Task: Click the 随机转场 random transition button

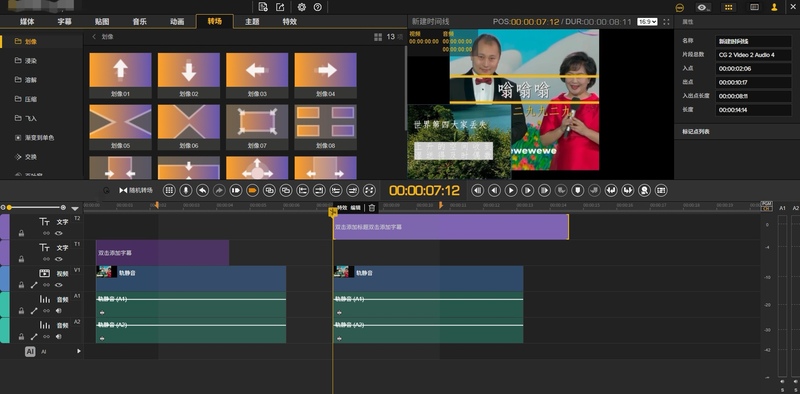Action: (136, 190)
